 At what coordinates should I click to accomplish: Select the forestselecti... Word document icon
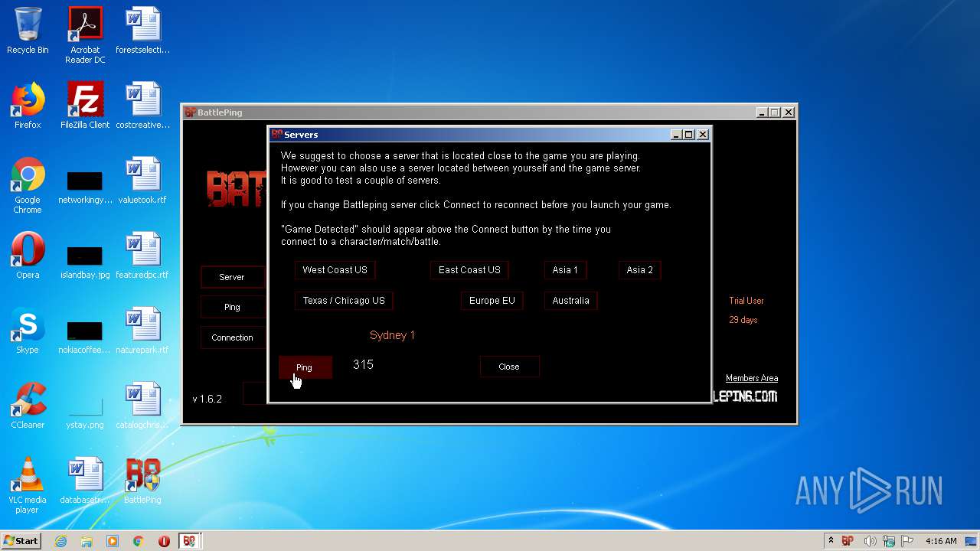pos(142,31)
